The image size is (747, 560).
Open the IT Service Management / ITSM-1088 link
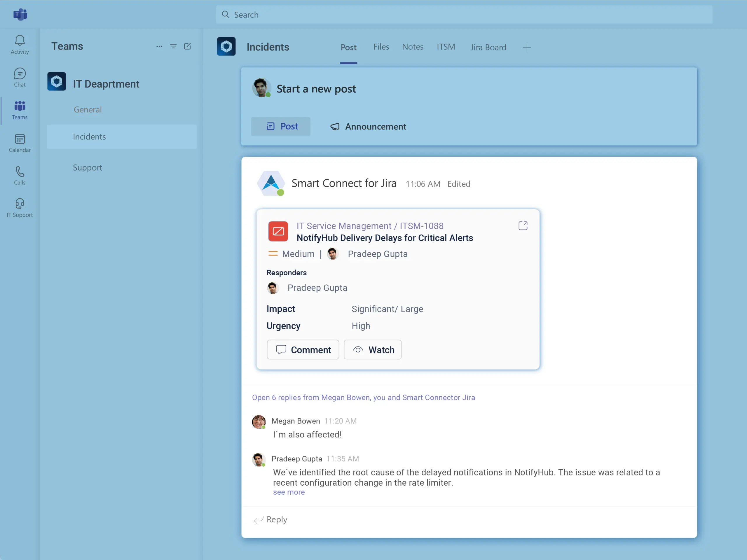[370, 226]
